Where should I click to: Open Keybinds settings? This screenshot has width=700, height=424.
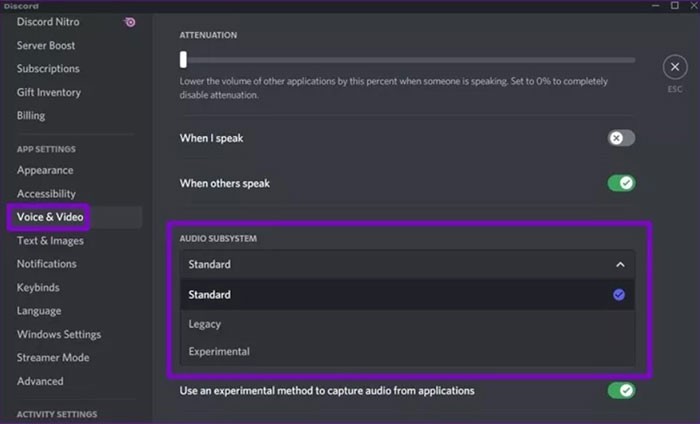pyautogui.click(x=39, y=287)
